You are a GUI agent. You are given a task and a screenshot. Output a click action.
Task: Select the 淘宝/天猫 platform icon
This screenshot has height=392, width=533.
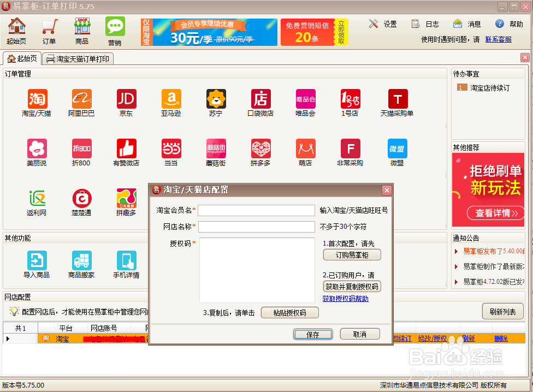tap(37, 103)
